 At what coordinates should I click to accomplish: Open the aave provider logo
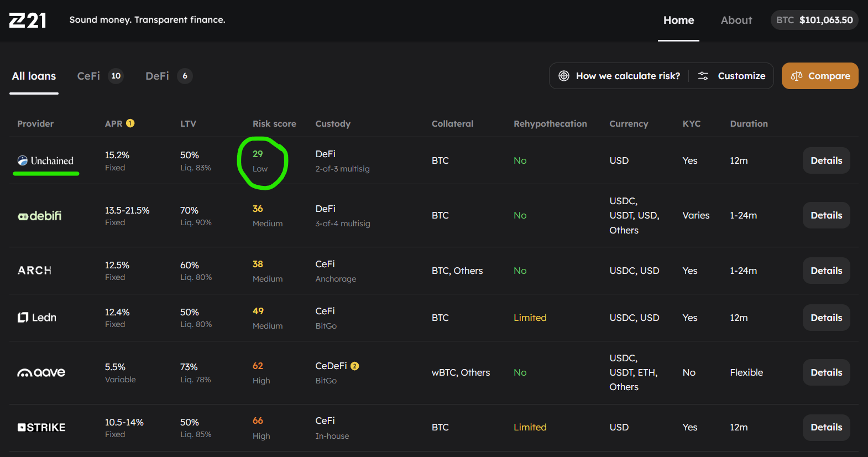click(x=41, y=372)
